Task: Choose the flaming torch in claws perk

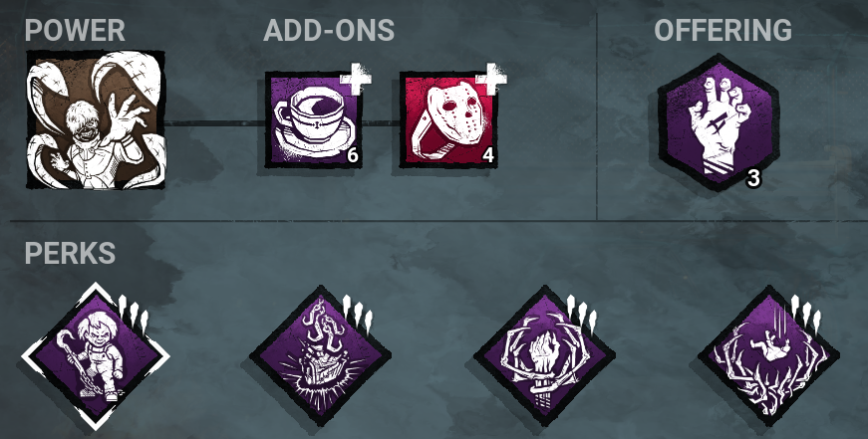Action: coord(545,356)
